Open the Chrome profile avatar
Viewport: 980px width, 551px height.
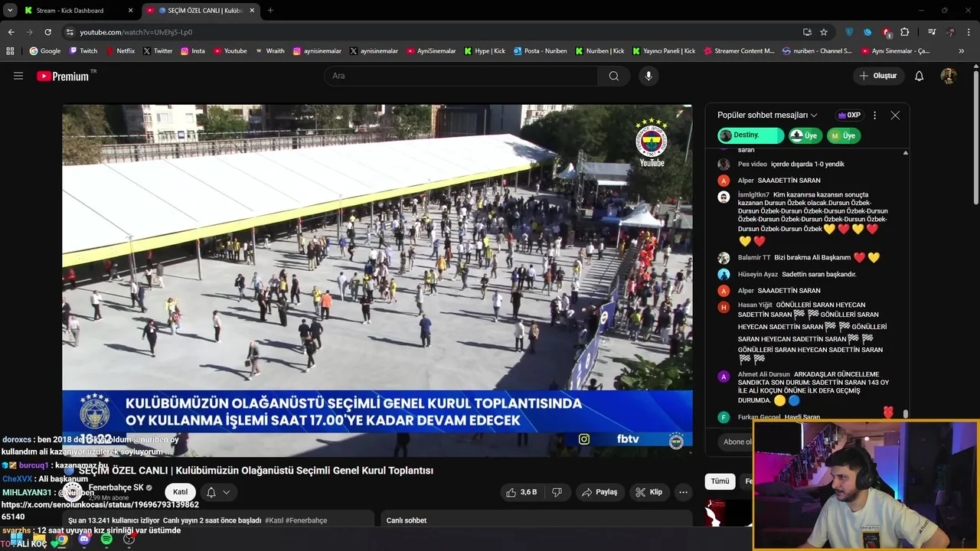click(951, 32)
